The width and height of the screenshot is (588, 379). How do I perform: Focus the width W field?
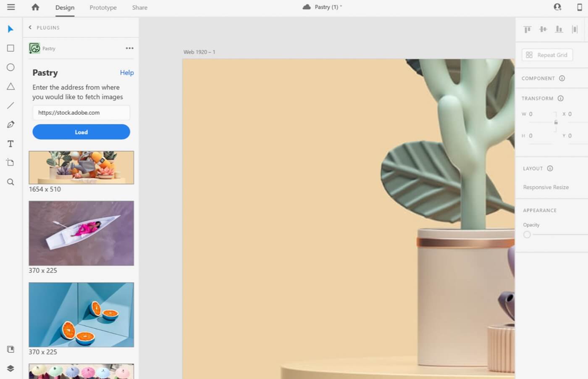click(540, 114)
